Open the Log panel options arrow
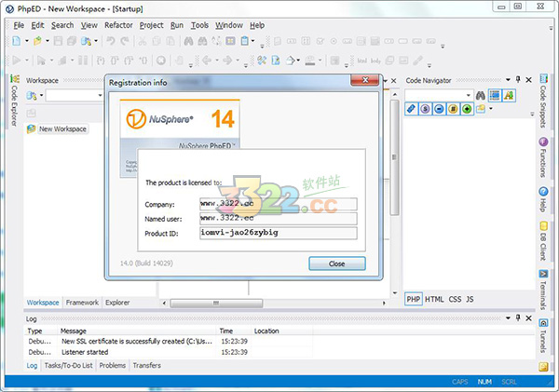The width and height of the screenshot is (559, 392). click(508, 318)
